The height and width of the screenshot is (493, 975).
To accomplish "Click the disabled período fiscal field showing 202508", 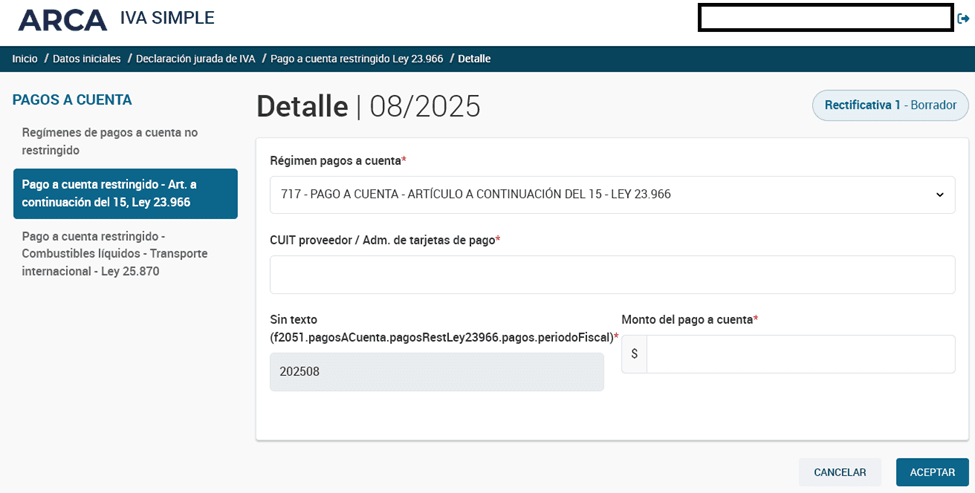I will [x=436, y=371].
